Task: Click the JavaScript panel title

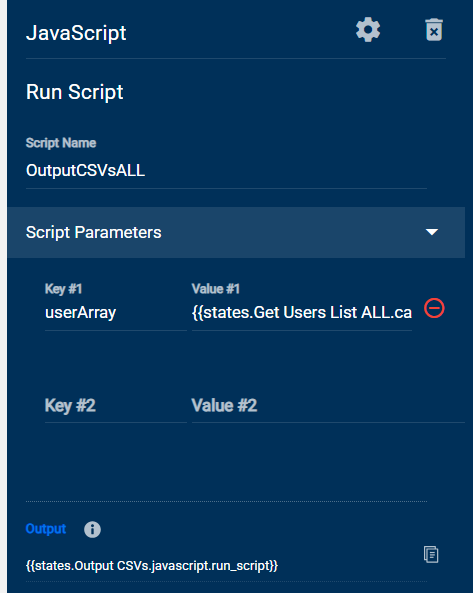Action: tap(76, 33)
